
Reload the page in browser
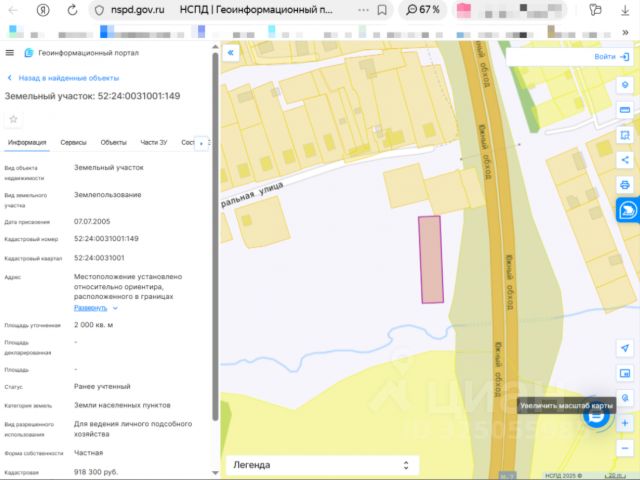74,9
